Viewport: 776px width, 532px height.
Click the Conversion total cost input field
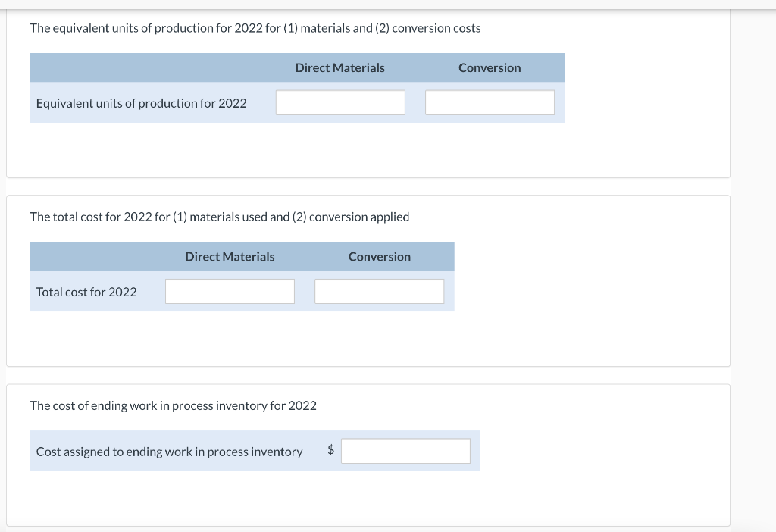(379, 291)
